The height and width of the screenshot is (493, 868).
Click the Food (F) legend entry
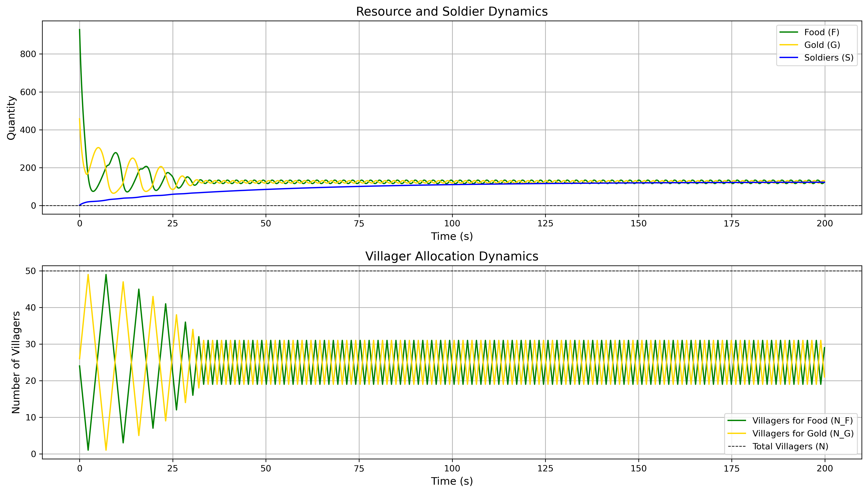(822, 32)
